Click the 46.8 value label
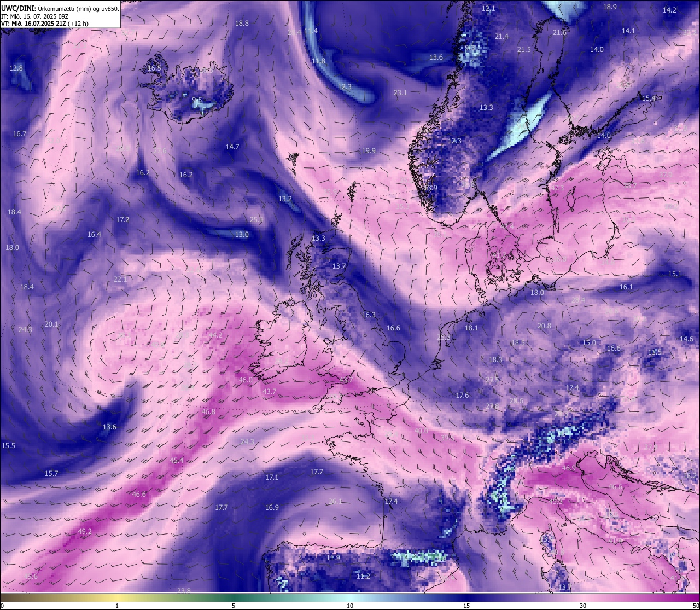 [208, 412]
